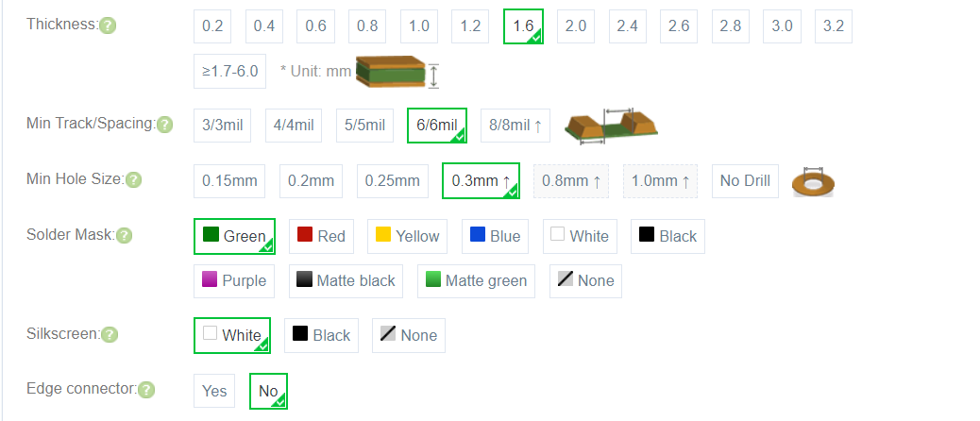Click the Edge connector help icon

146,390
